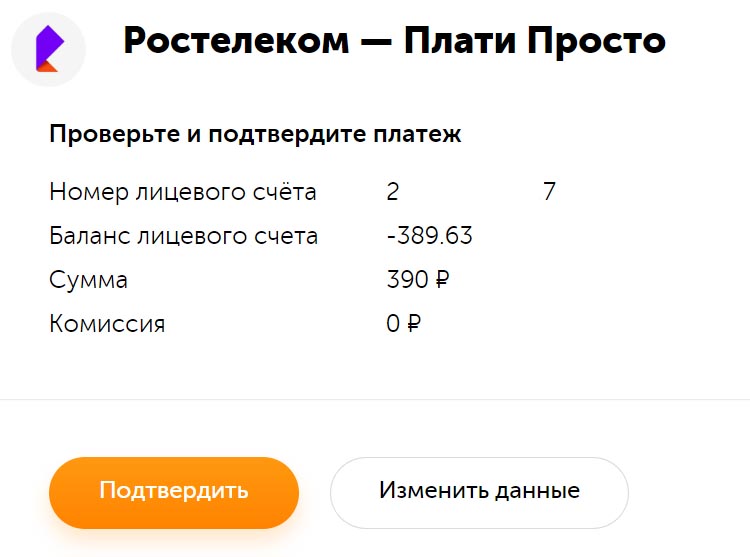Click the Rostelecom purple logo icon
This screenshot has width=750, height=557.
coord(48,49)
